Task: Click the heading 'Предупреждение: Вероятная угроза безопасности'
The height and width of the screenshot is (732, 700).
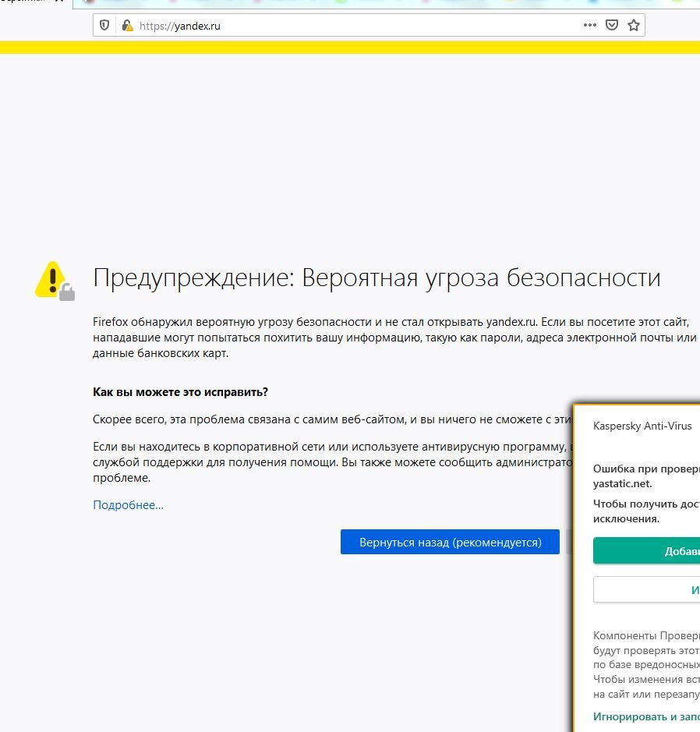Action: click(x=377, y=278)
